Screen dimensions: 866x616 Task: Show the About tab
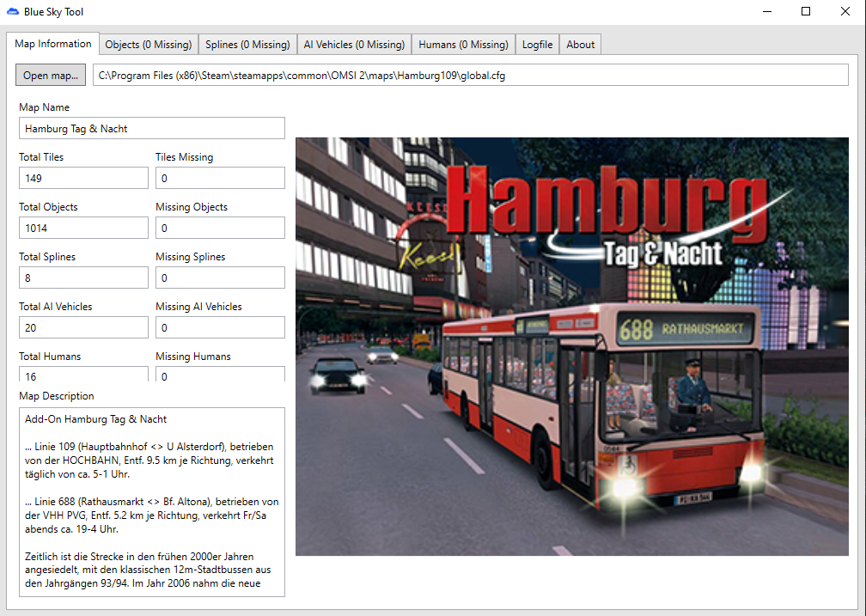coord(581,45)
